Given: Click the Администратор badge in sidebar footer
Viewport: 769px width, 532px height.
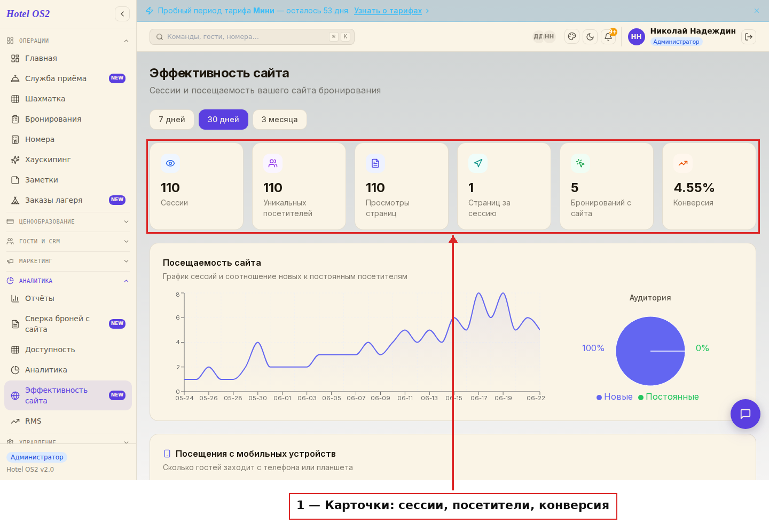Looking at the screenshot, I should tap(37, 457).
